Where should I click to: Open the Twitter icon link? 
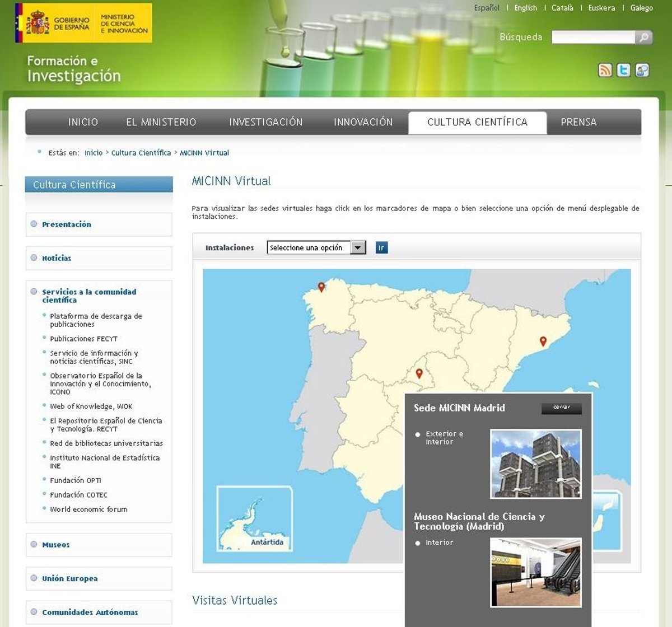pos(623,70)
